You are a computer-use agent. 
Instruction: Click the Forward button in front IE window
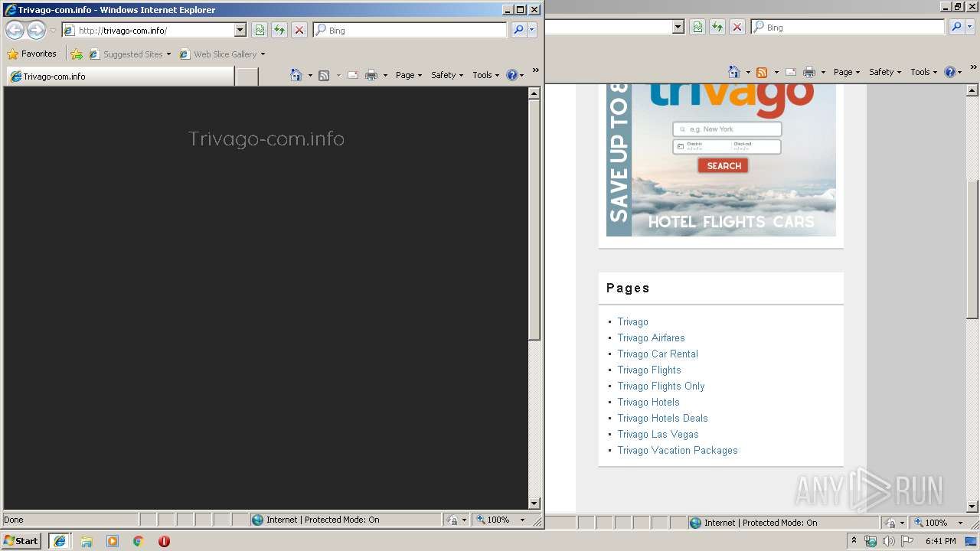36,30
